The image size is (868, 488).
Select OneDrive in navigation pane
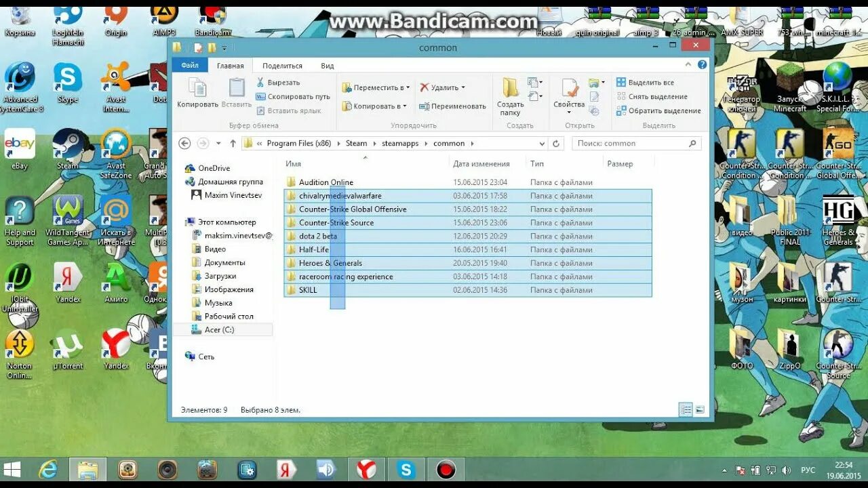pos(214,168)
